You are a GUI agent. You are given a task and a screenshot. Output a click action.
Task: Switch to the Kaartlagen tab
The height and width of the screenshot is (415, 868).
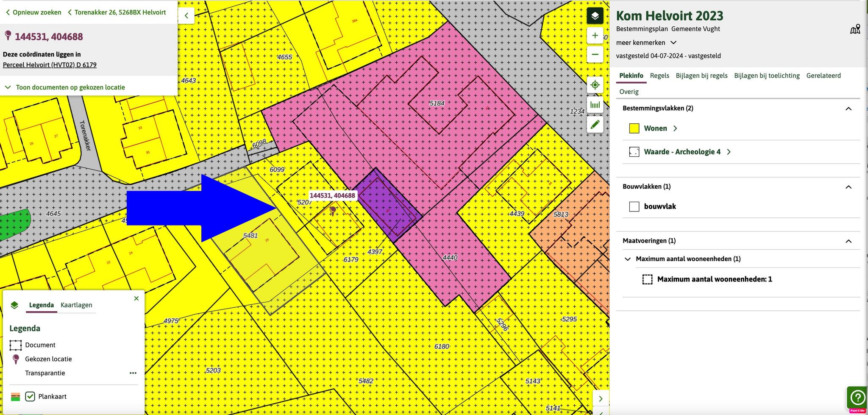pyautogui.click(x=76, y=305)
